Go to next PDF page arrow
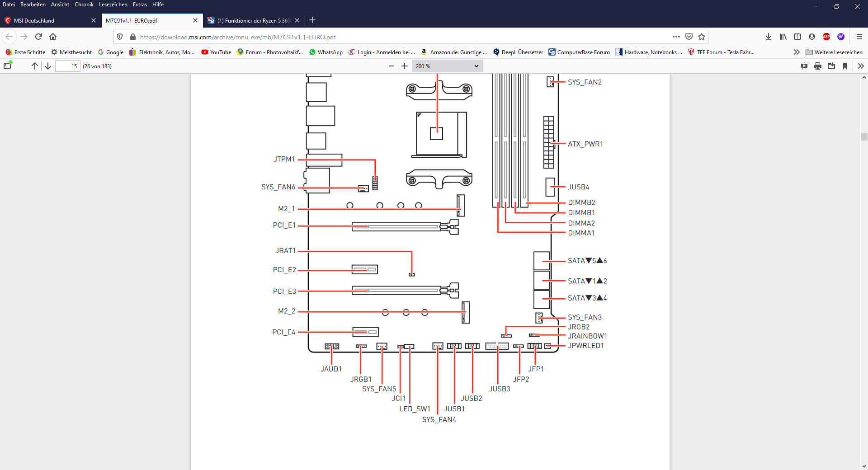This screenshot has height=470, width=868. pyautogui.click(x=48, y=66)
